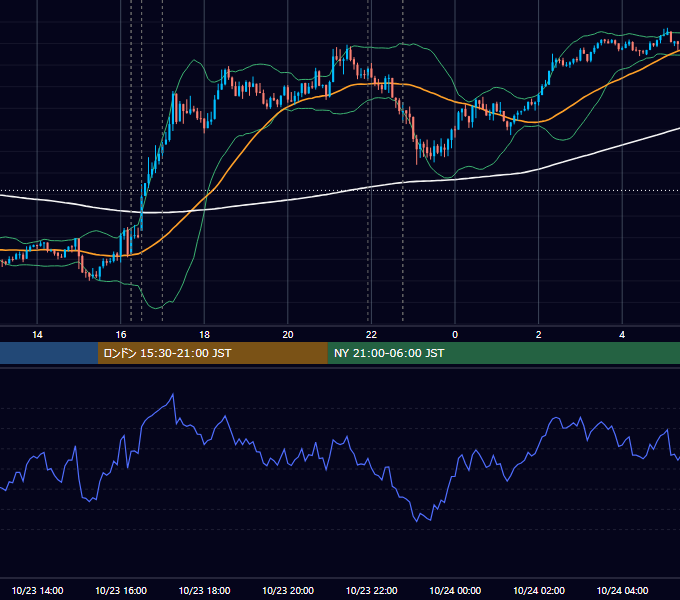Click hour label 2 on the chart axis
Image resolution: width=680 pixels, height=600 pixels.
click(539, 335)
